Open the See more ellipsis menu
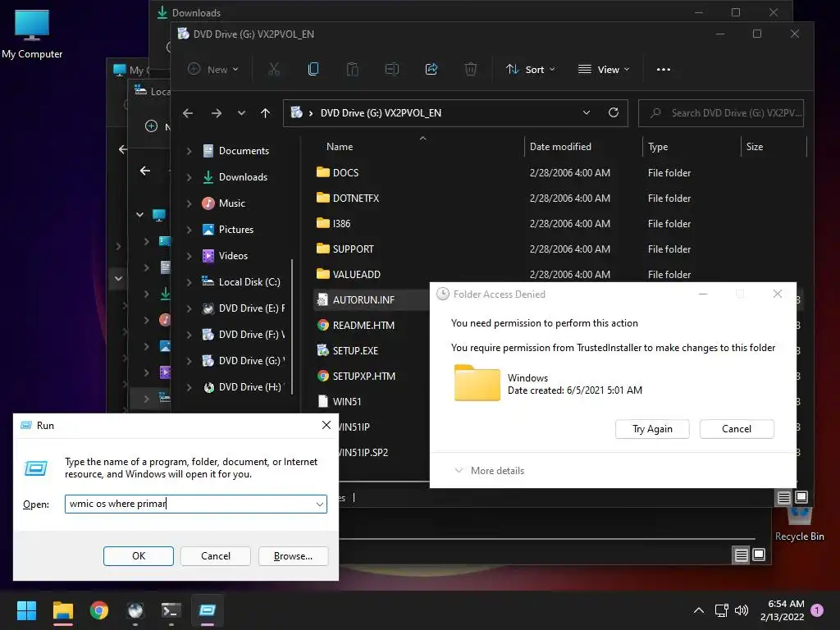840x630 pixels. tap(663, 69)
